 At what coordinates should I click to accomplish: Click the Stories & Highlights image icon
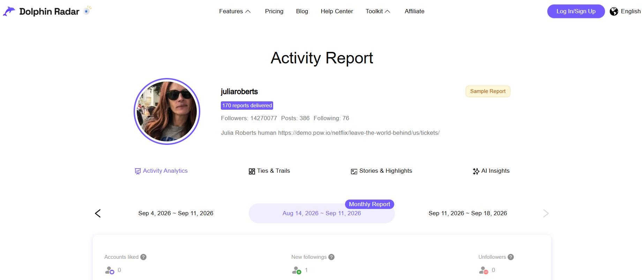click(354, 171)
